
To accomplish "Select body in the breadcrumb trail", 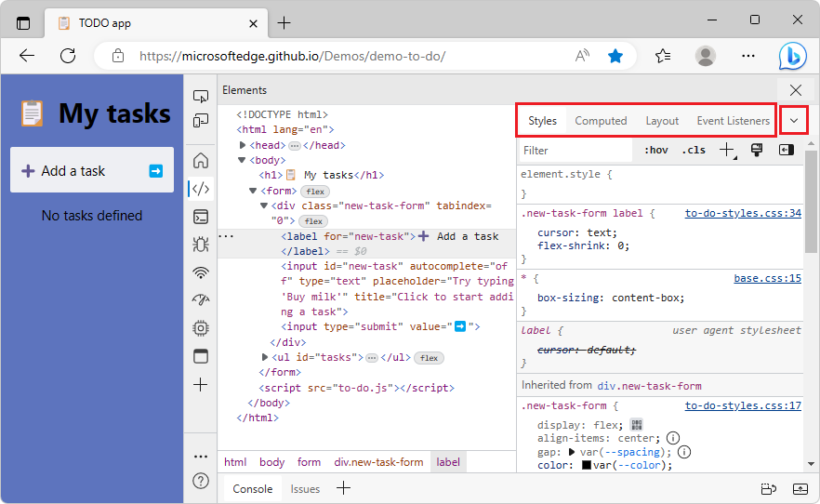I will click(271, 462).
